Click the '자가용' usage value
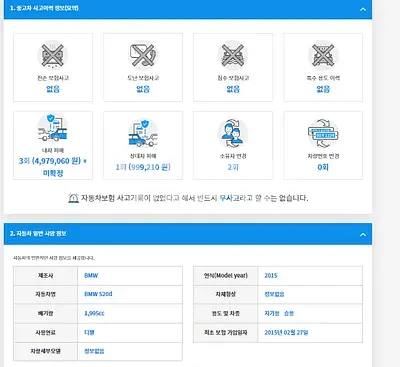Image resolution: width=400 pixels, height=367 pixels. click(272, 313)
